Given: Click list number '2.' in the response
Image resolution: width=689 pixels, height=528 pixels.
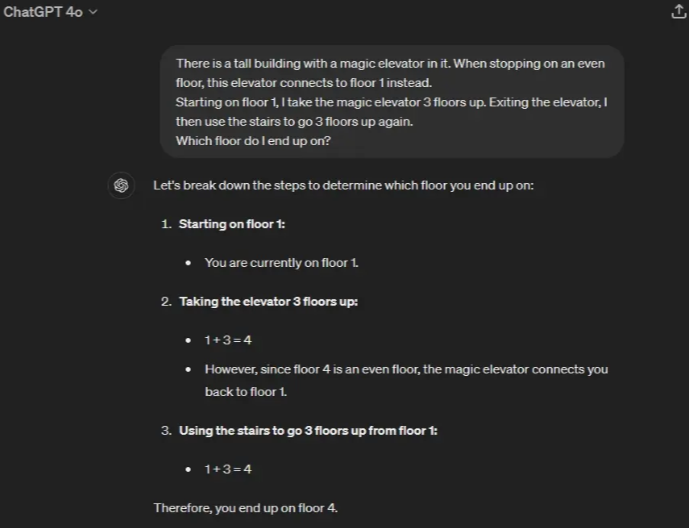Looking at the screenshot, I should point(166,301).
